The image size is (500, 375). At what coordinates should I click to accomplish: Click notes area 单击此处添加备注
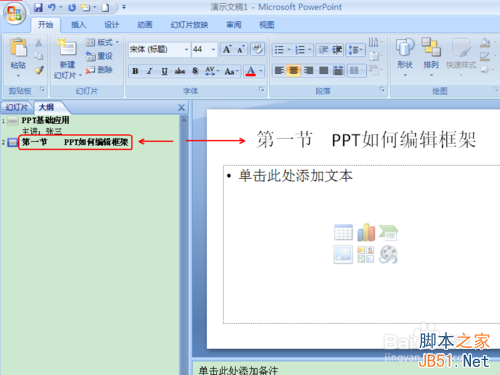238,370
